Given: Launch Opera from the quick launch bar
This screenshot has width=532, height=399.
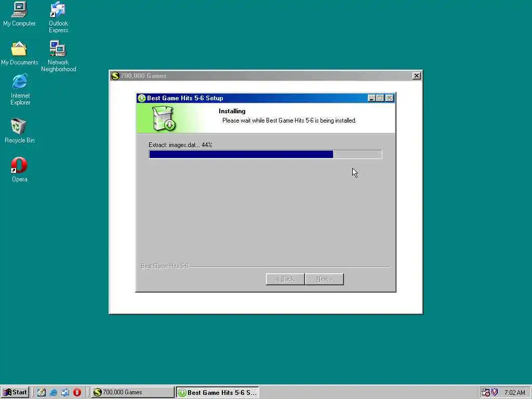Looking at the screenshot, I should [77, 392].
